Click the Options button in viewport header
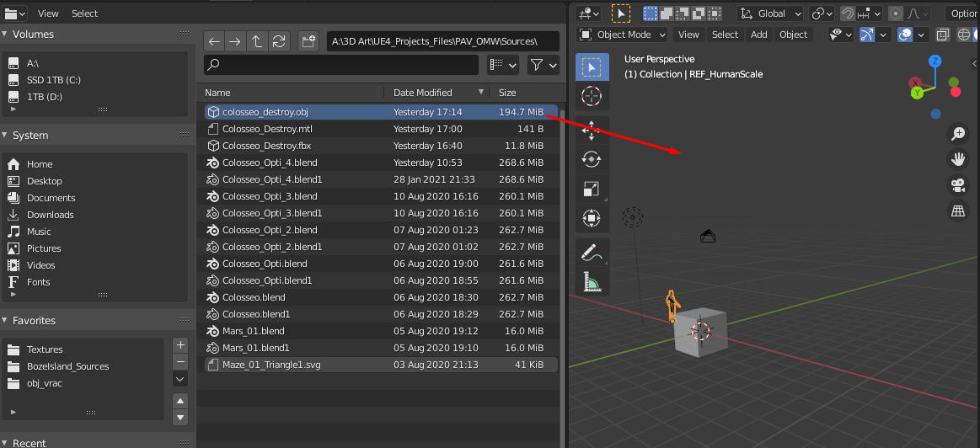Screen dimensions: 980x448 point(962,13)
